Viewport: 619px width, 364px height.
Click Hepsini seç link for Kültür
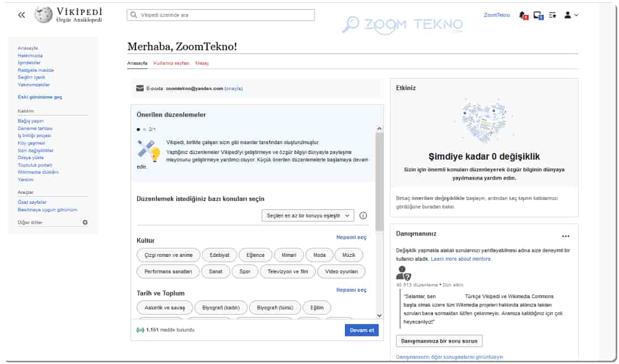(x=352, y=238)
